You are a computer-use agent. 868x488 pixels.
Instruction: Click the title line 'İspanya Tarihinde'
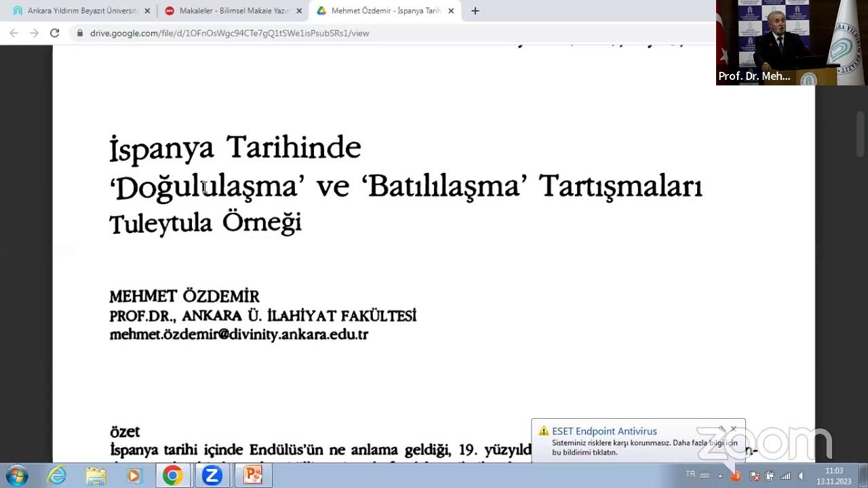pos(235,148)
